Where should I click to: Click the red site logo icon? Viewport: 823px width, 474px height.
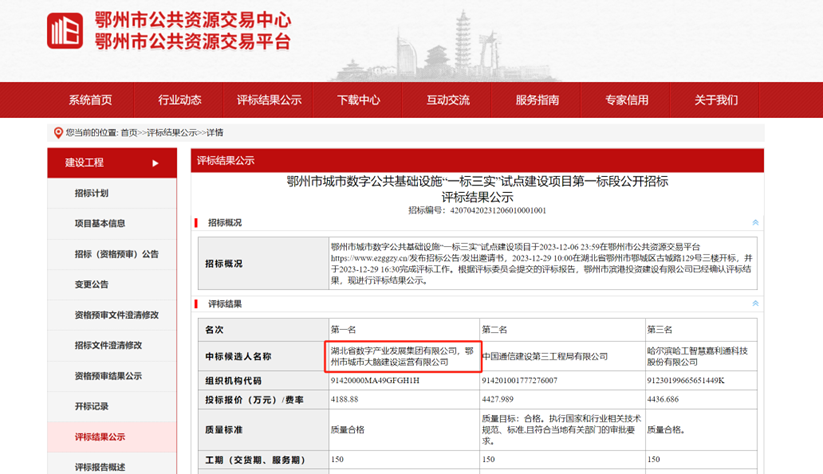point(65,31)
